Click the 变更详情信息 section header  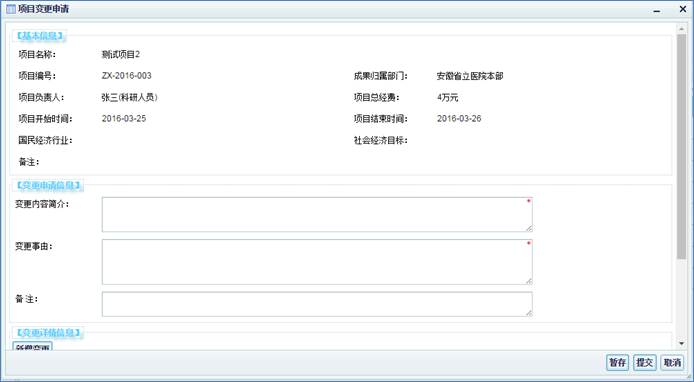point(48,332)
